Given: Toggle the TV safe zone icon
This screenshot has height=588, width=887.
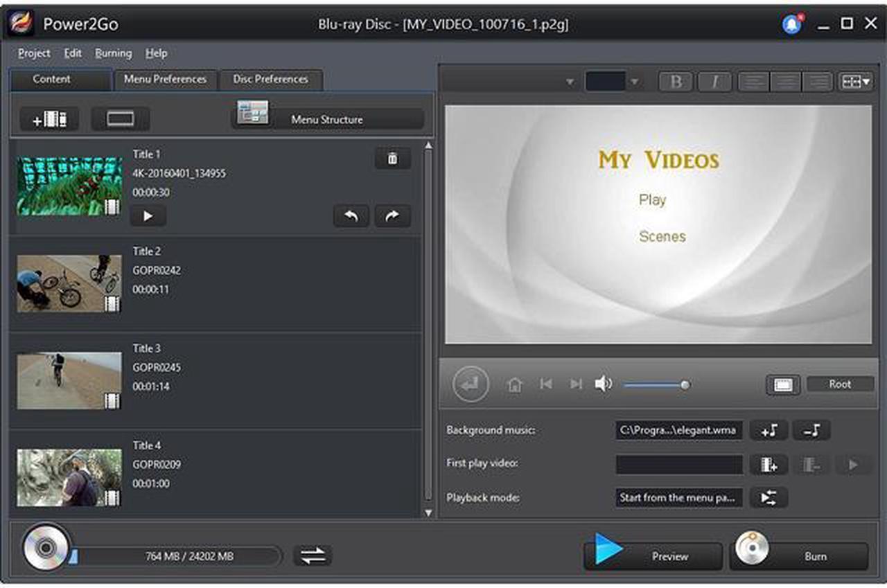Looking at the screenshot, I should tap(783, 384).
